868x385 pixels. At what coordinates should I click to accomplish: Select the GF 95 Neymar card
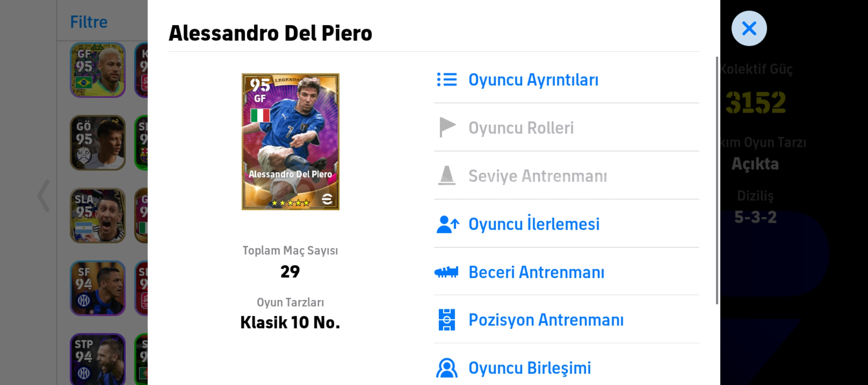[x=98, y=70]
